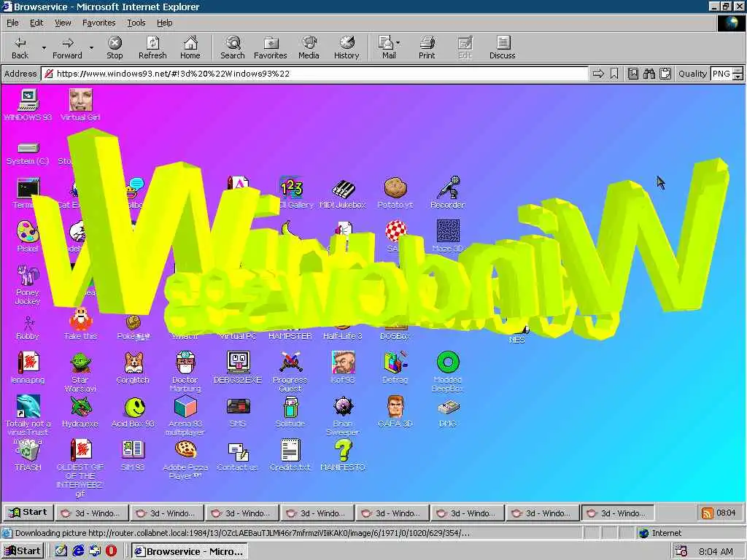The image size is (747, 560).
Task: Print the page with the Print button
Action: pos(427,47)
